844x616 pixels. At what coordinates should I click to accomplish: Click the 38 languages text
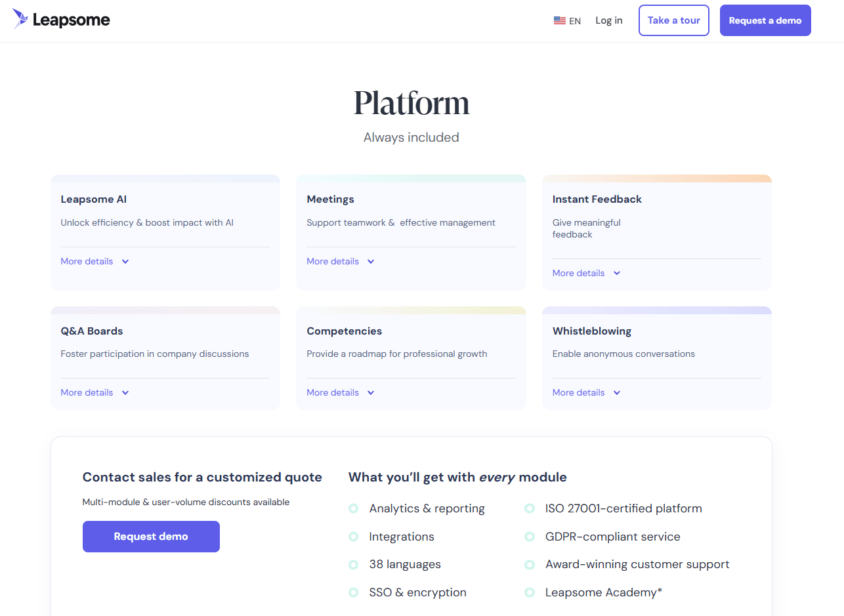pos(405,564)
